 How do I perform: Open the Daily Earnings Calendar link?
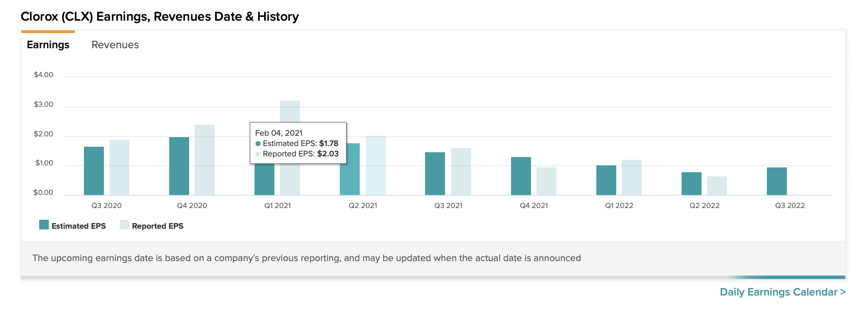click(x=783, y=292)
